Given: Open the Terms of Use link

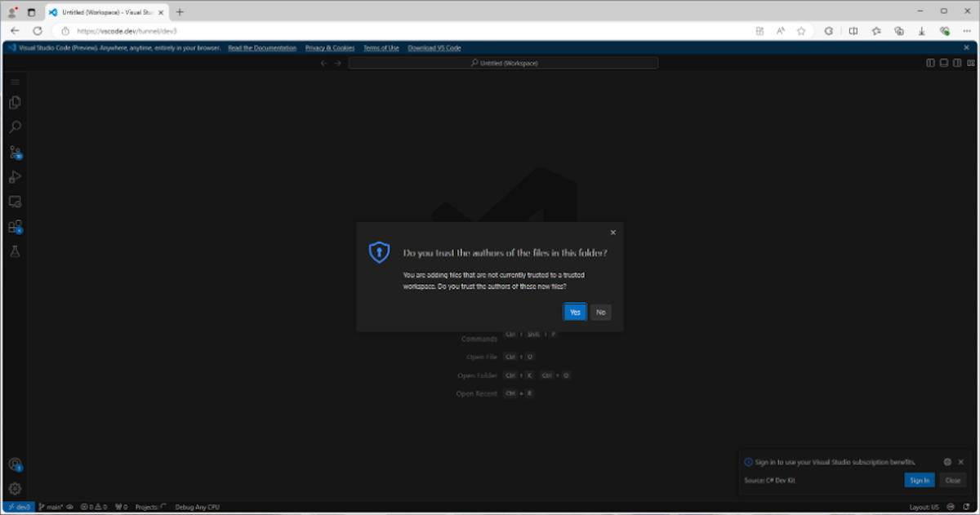Looking at the screenshot, I should pyautogui.click(x=381, y=48).
